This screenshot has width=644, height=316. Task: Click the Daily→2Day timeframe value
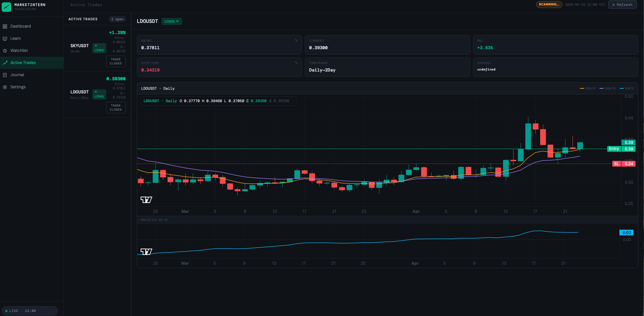pyautogui.click(x=322, y=70)
